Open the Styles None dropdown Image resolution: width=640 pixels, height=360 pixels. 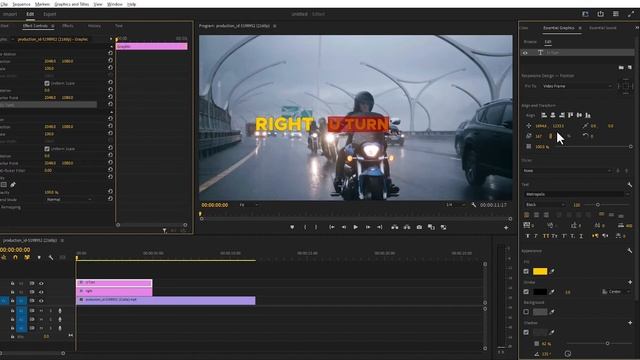coord(568,171)
